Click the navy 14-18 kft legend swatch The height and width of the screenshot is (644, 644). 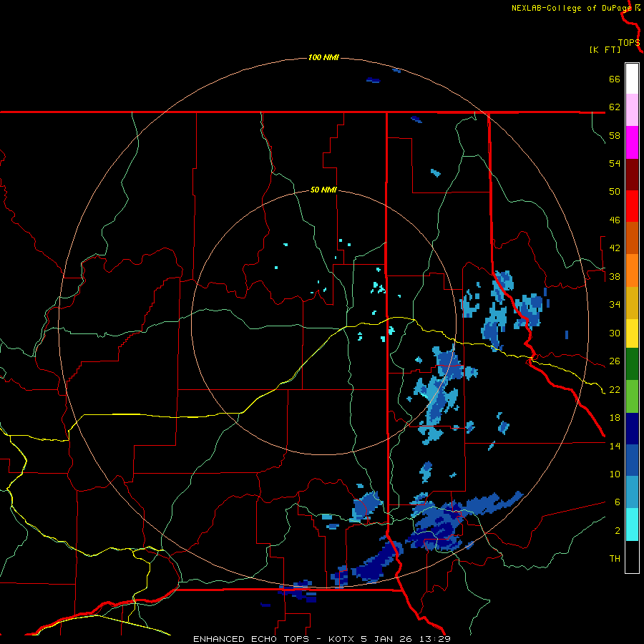[x=632, y=429]
